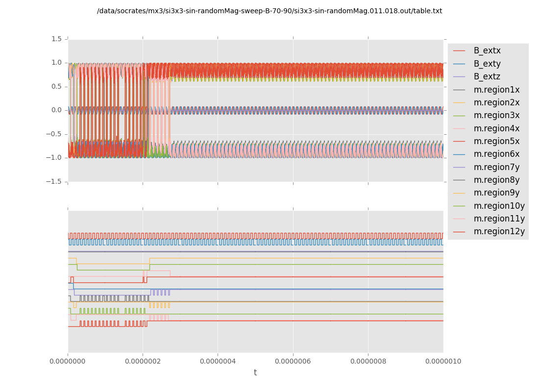Image resolution: width=539 pixels, height=392 pixels.
Task: Click the file path title text
Action: (269, 11)
